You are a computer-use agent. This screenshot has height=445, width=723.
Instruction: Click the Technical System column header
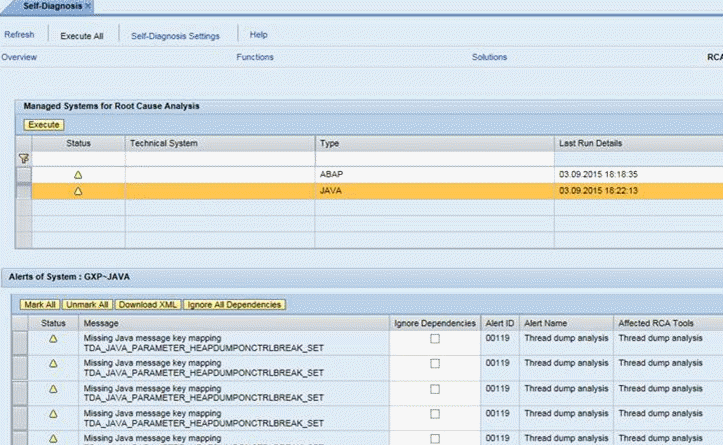coord(220,143)
